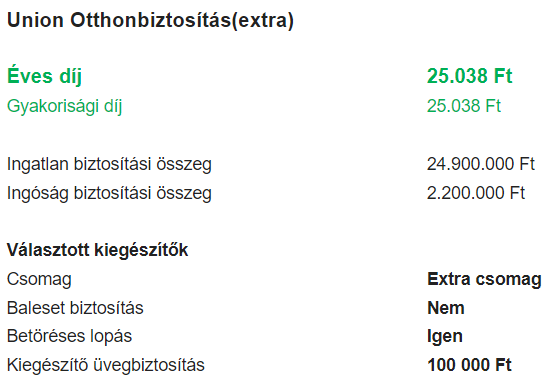Select the Nem value for Baleset biztosítás
The width and height of the screenshot is (546, 387).
point(446,308)
